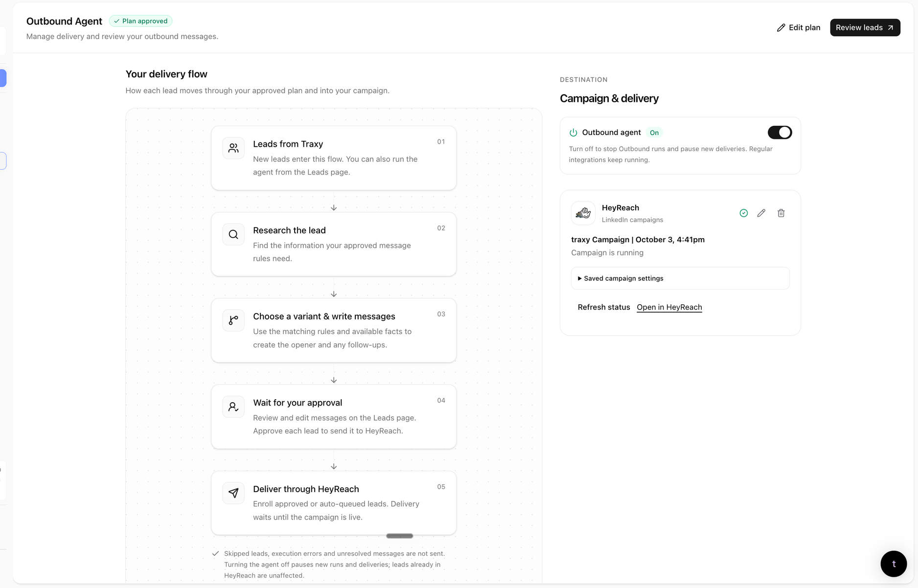Image resolution: width=918 pixels, height=588 pixels.
Task: Click the Campaign is running status text
Action: [607, 252]
